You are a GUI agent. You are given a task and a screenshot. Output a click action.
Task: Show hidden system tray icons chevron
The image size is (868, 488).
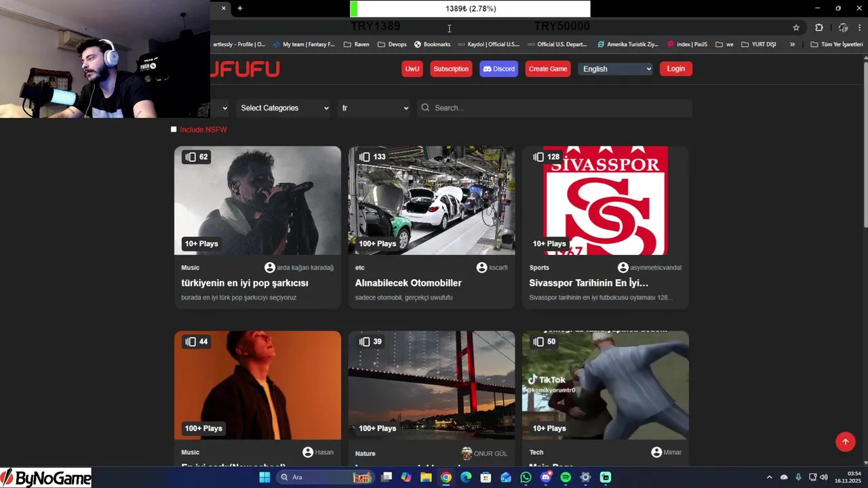769,477
